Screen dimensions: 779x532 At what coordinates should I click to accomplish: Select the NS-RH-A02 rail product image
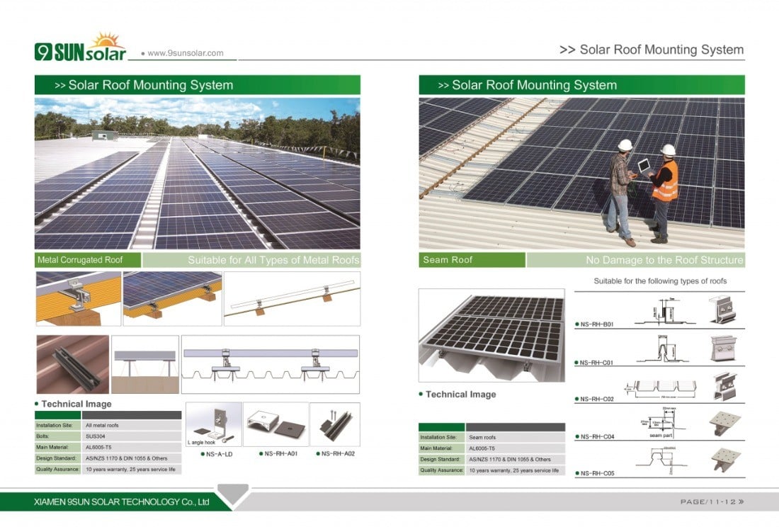[335, 424]
